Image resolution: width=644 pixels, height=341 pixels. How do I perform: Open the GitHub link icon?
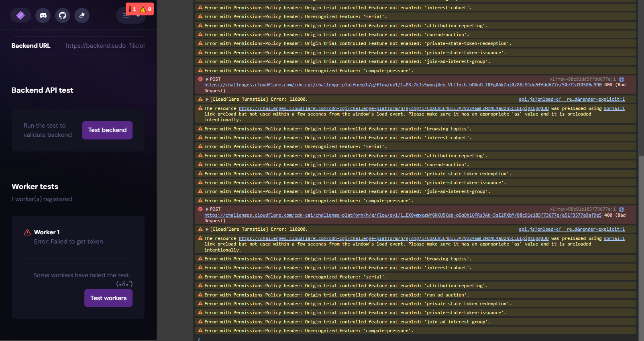click(63, 15)
